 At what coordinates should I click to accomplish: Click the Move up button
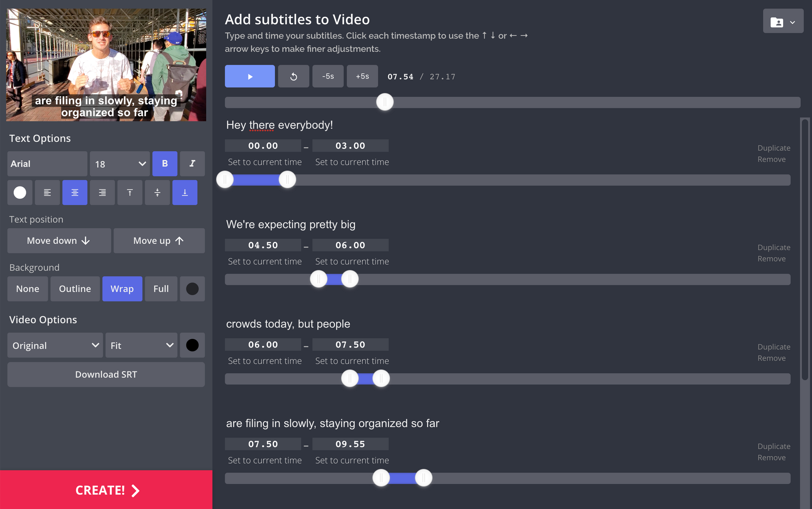click(x=159, y=241)
